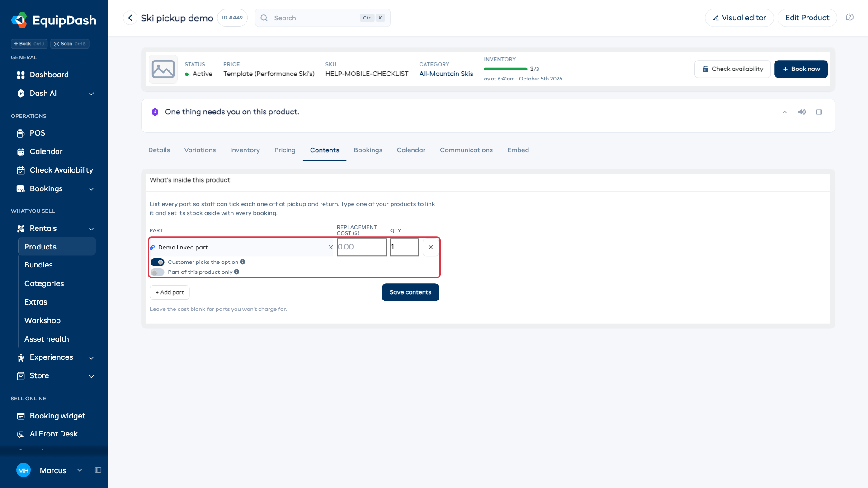
Task: Click the Book shortcut button
Action: click(29, 44)
